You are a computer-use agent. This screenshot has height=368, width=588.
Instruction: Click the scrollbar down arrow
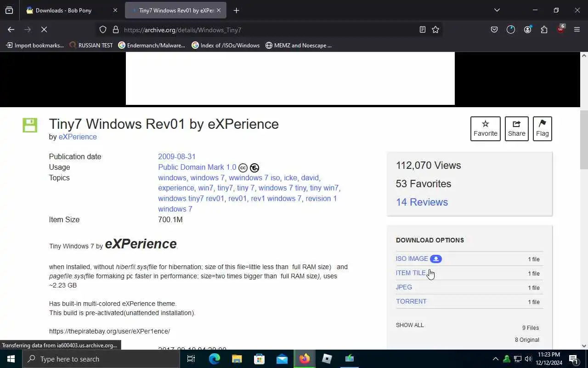point(584,345)
